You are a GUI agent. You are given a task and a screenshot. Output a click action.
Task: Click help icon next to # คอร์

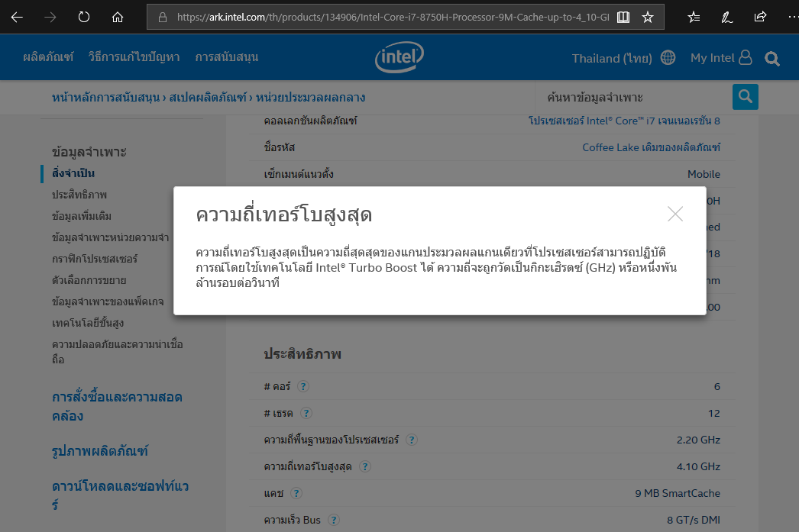coord(303,387)
